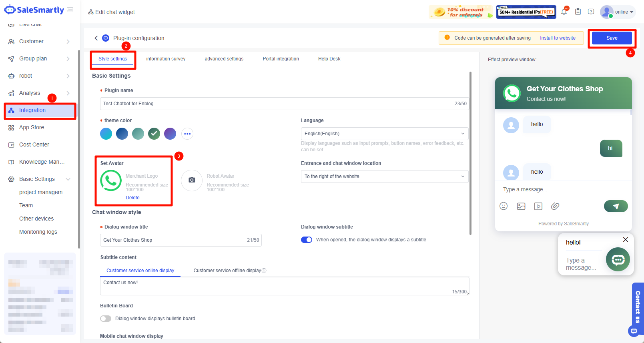Upload Robot Avatar via camera icon
This screenshot has width=644, height=343.
pos(192,181)
